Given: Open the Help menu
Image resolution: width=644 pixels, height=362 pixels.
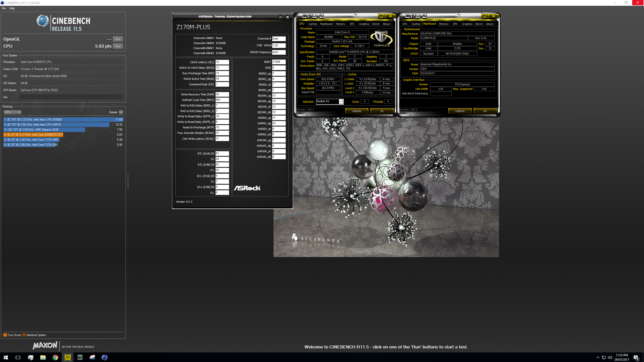Looking at the screenshot, I should point(12,8).
